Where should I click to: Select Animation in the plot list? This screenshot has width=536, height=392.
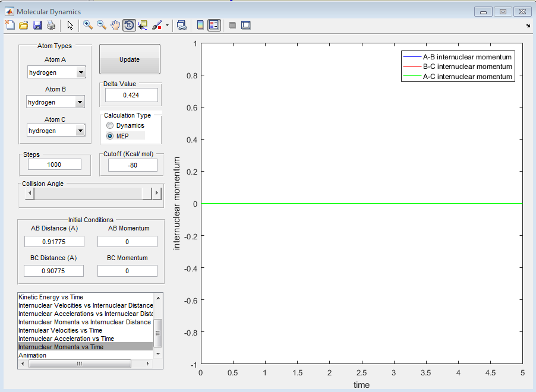click(32, 355)
